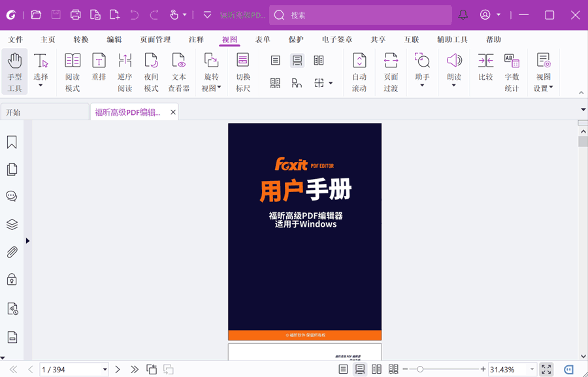Open the Security lock panel
Viewport: 588px width, 377px height.
12,280
